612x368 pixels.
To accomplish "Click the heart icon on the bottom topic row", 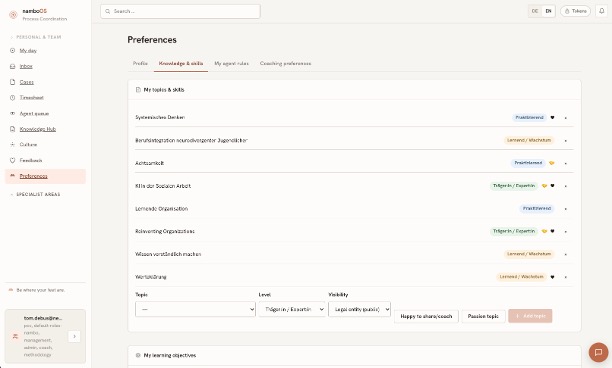I will point(552,277).
